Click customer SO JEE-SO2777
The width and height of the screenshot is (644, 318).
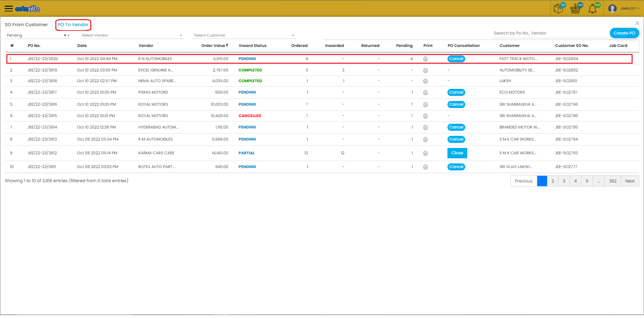pyautogui.click(x=566, y=167)
